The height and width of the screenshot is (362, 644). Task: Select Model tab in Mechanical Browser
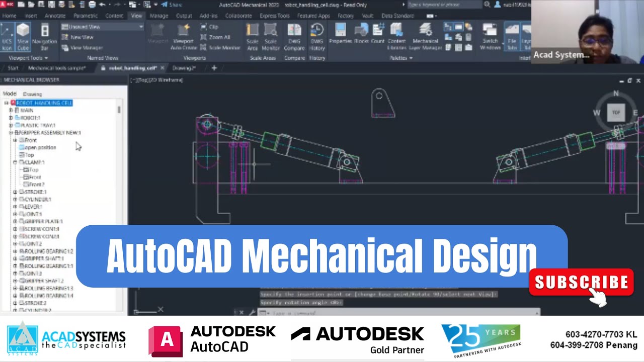coord(10,94)
